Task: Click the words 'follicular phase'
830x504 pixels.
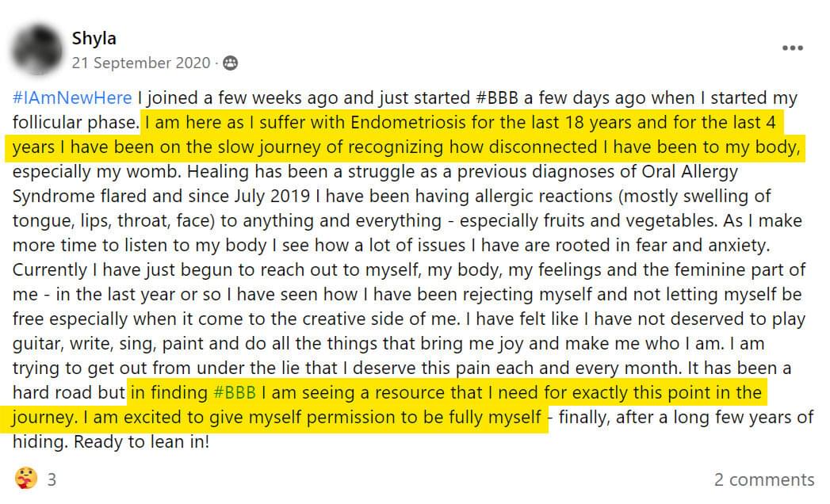Action: [75, 123]
